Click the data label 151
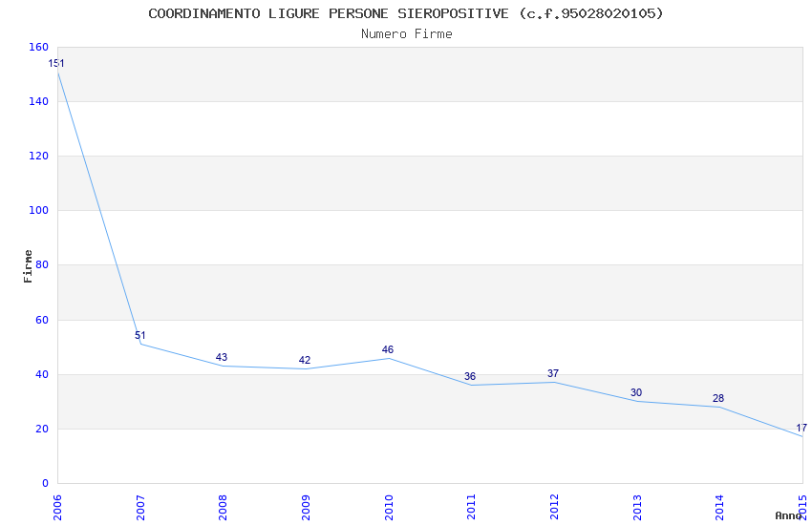This screenshot has width=812, height=525. (56, 63)
